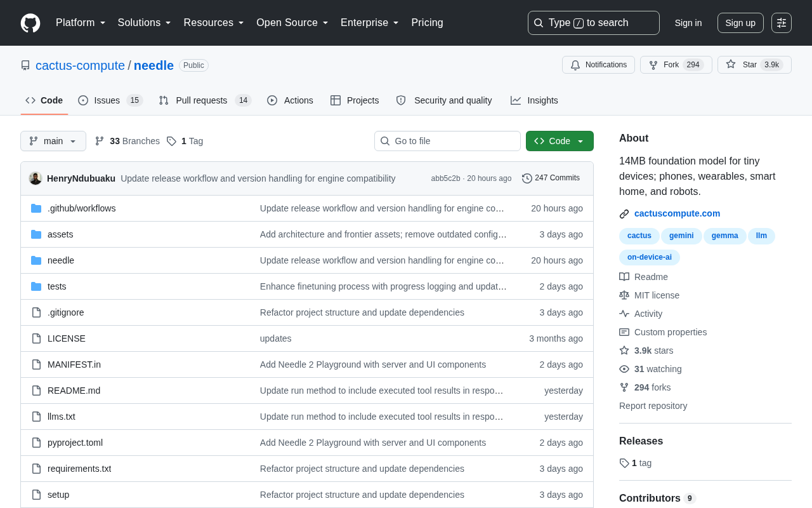Image resolution: width=812 pixels, height=508 pixels.
Task: Click the bell icon in Notifications
Action: tap(575, 65)
